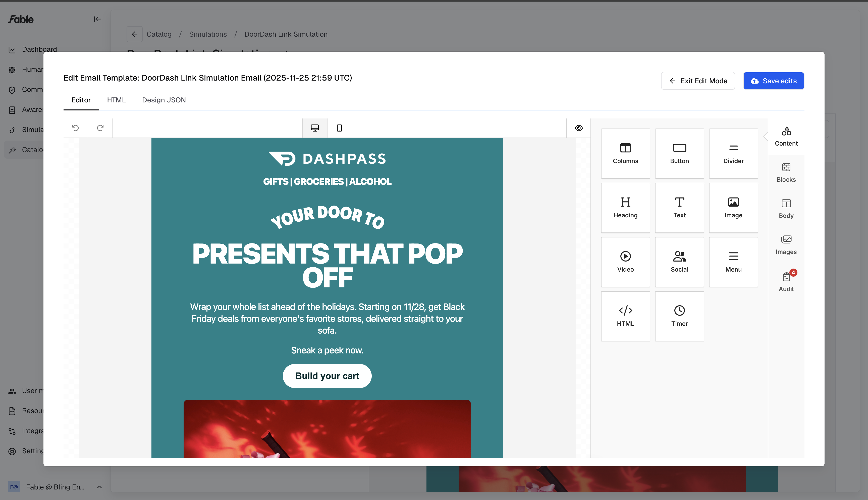
Task: Add a Timer content block
Action: pos(679,316)
